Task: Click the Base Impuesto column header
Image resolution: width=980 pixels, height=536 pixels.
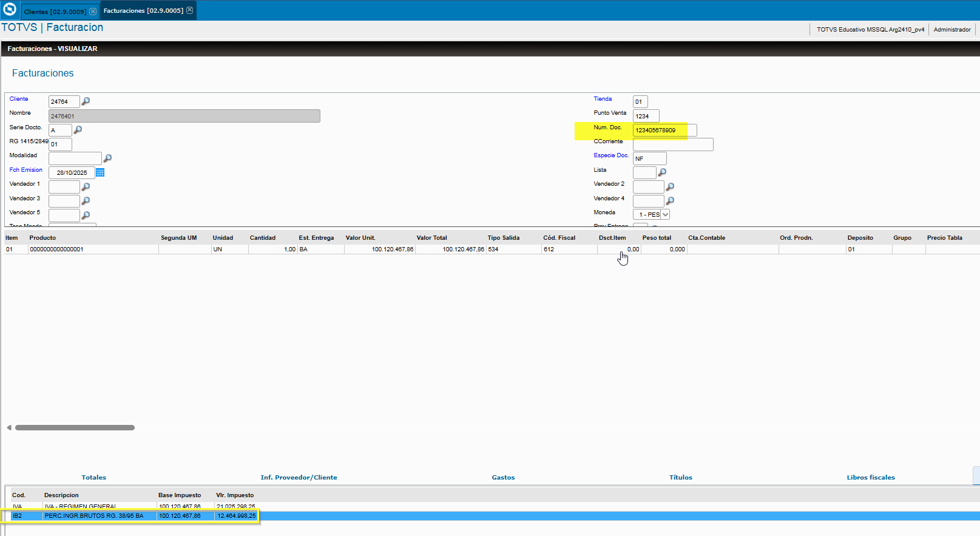Action: [180, 495]
